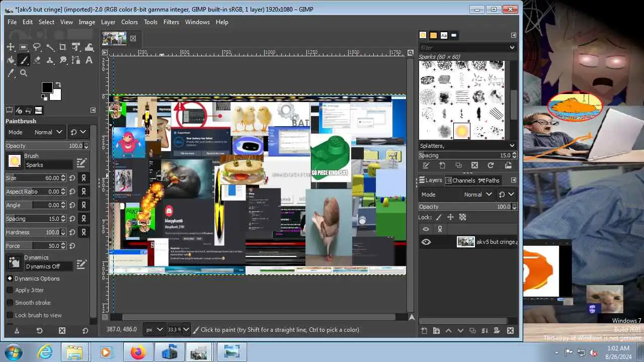This screenshot has height=362, width=644.
Task: Enable Smooth stroke checkbox
Action: [x=10, y=303]
